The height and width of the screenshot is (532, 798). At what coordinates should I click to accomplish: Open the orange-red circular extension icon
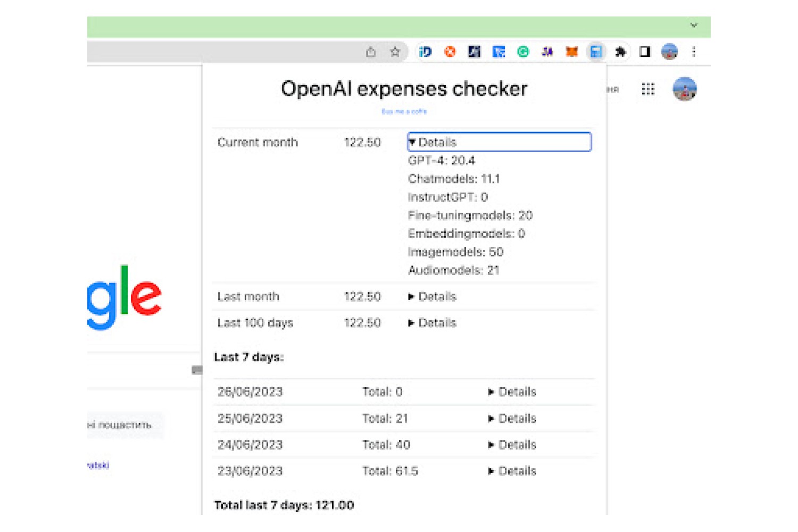click(450, 52)
